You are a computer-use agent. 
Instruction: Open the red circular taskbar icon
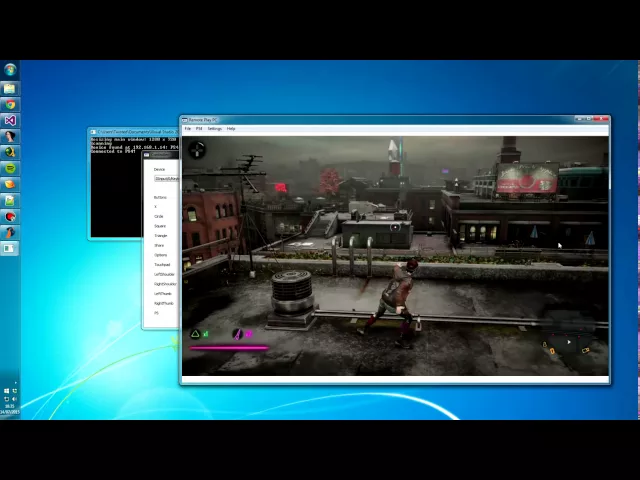pos(10,216)
